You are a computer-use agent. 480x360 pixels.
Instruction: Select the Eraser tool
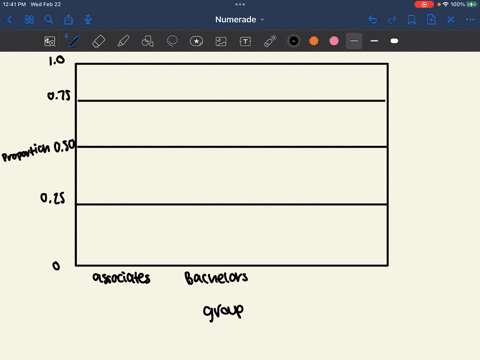pyautogui.click(x=99, y=41)
